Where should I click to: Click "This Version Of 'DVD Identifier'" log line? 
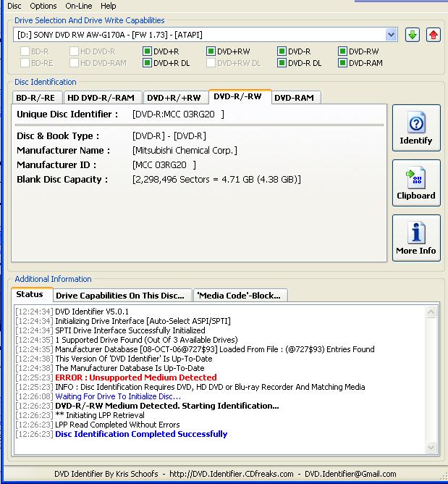[134, 359]
